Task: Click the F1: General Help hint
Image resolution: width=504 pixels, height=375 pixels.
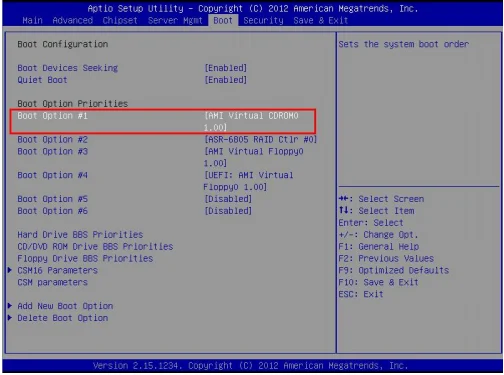Action: 379,247
